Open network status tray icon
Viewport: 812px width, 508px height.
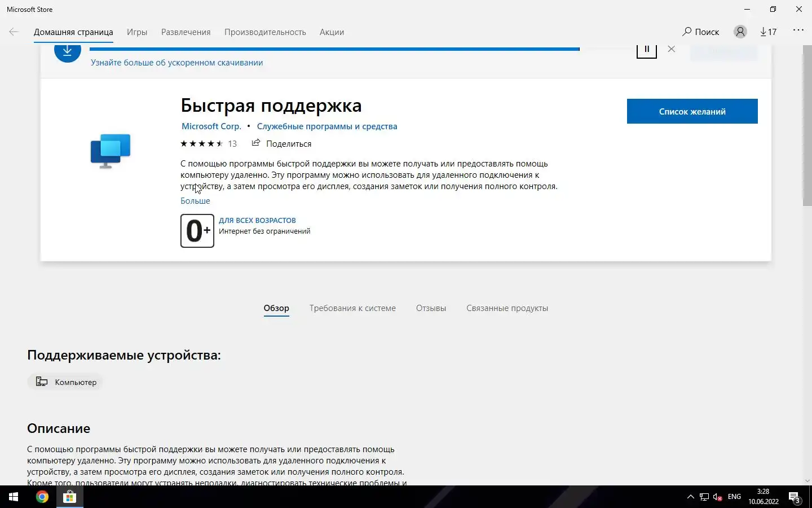pos(704,497)
